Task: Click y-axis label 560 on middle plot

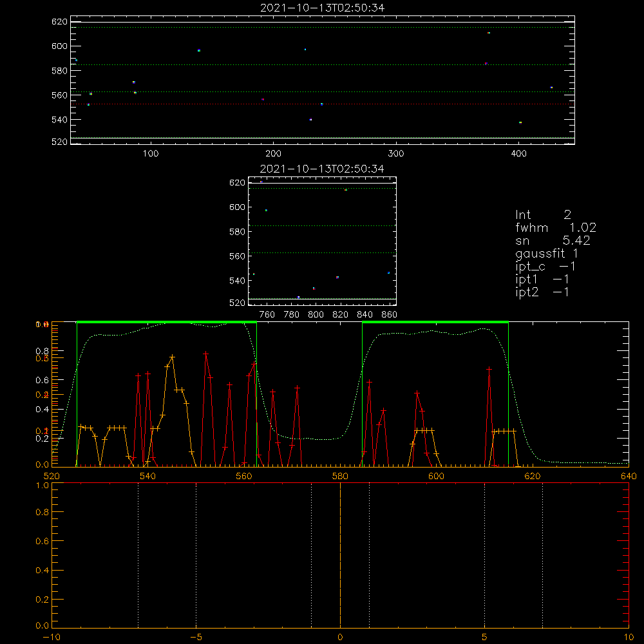Action: coord(237,256)
